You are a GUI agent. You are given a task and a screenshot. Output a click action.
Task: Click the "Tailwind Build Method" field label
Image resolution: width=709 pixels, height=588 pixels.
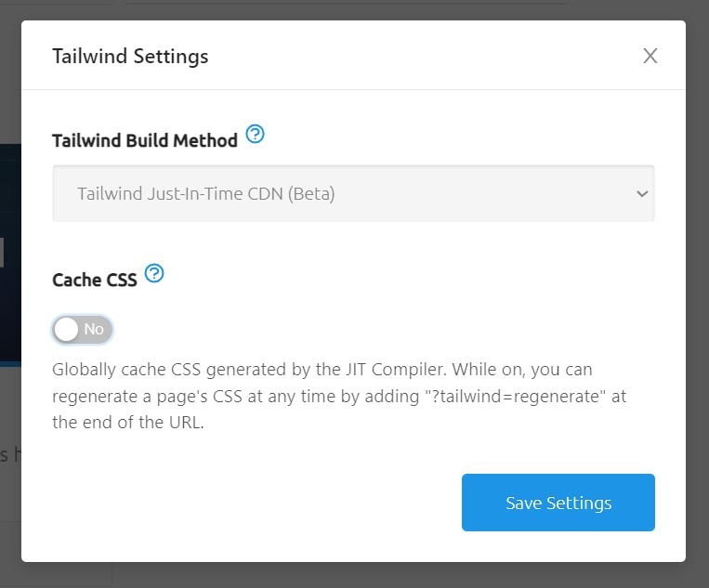click(x=145, y=140)
